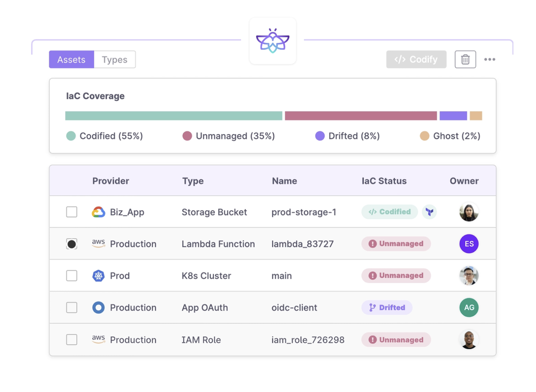Screen dimensions: 536x392
Task: Click the Kubernetes icon in Prod row
Action: point(98,276)
